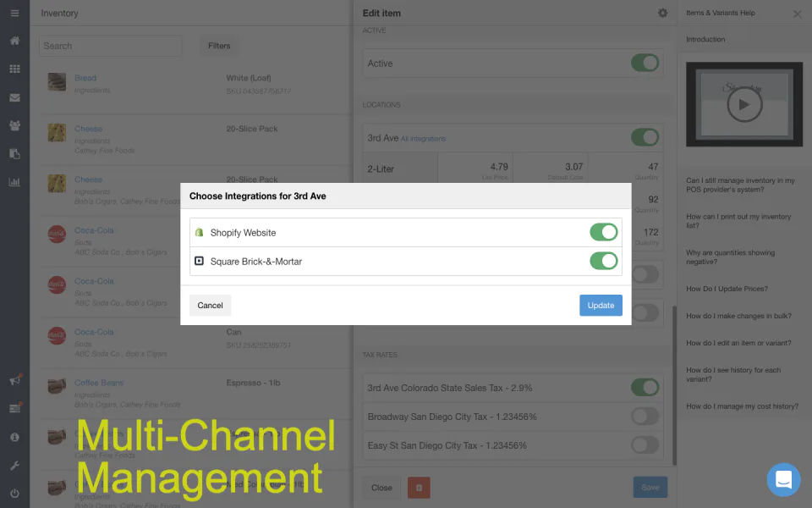Toggle the Active item switch
The width and height of the screenshot is (812, 508).
tap(645, 63)
